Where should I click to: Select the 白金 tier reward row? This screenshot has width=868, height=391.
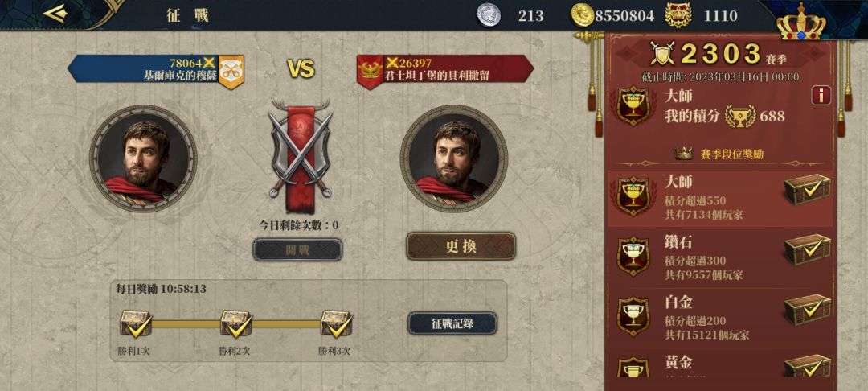tap(721, 318)
